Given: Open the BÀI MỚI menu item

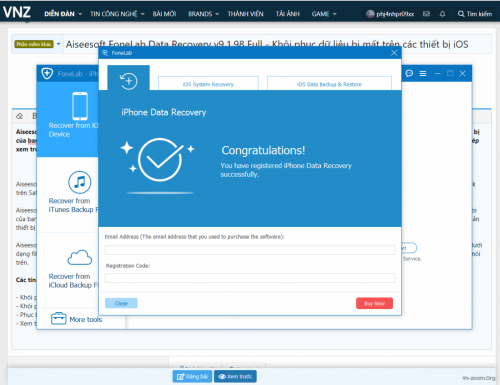Looking at the screenshot, I should 164,14.
